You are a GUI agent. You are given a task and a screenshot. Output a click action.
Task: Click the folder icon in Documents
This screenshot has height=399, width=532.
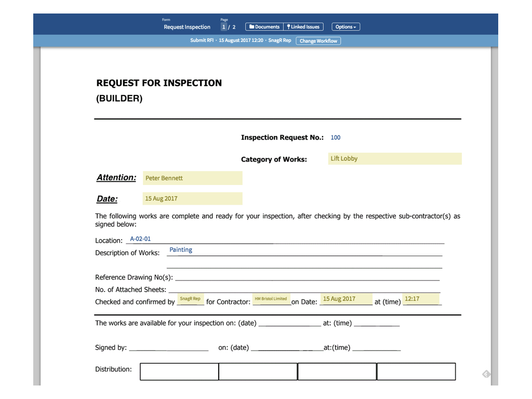point(252,27)
